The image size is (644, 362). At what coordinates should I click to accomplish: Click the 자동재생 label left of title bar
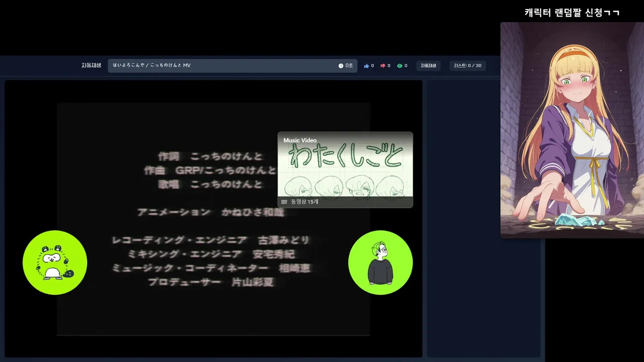coord(92,66)
